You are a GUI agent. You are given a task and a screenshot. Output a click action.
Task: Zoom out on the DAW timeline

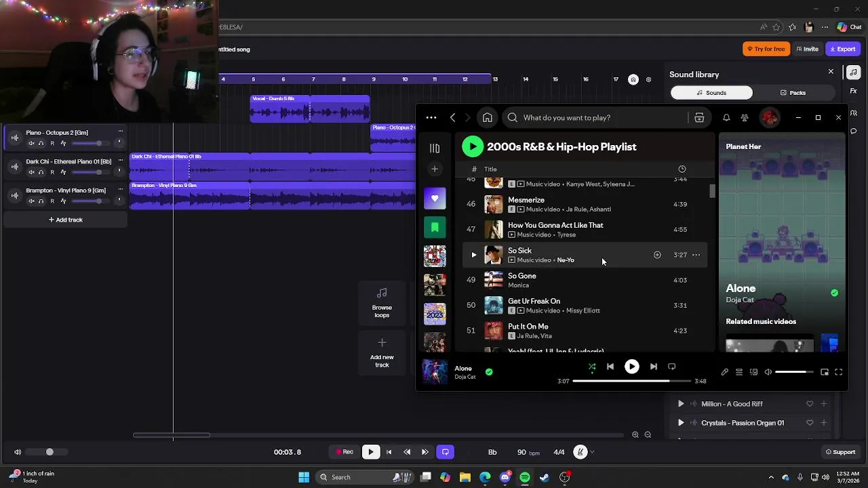(x=648, y=435)
